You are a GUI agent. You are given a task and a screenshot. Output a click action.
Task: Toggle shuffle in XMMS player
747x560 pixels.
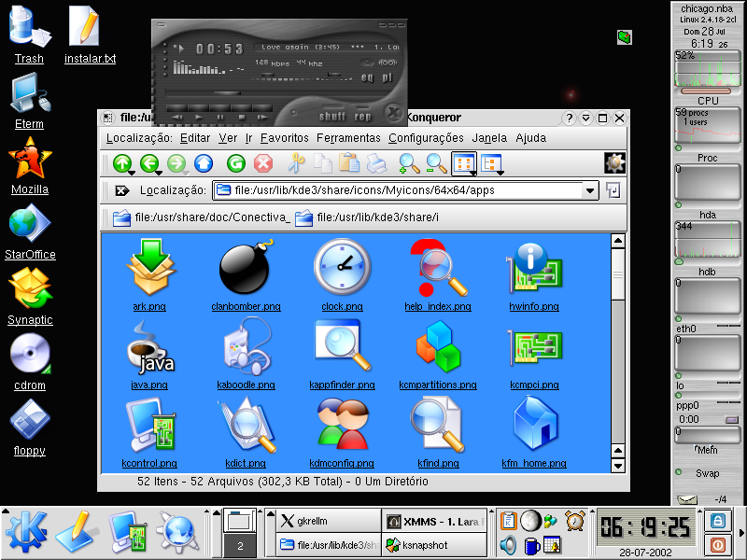tap(332, 116)
